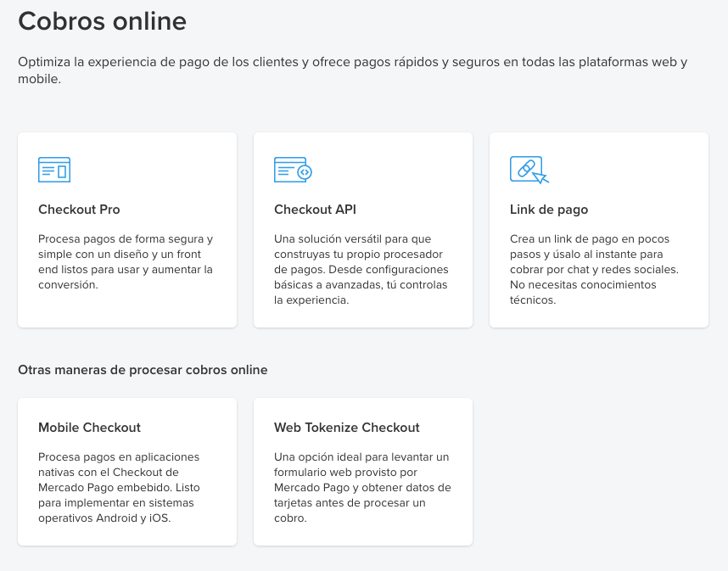728x571 pixels.
Task: Click the 'Otras maneras de procesar cobros online' heading
Action: [143, 370]
